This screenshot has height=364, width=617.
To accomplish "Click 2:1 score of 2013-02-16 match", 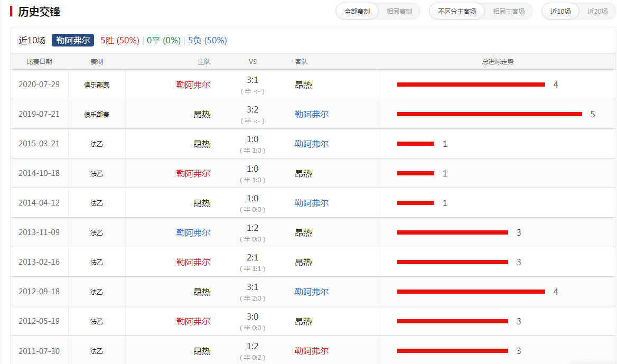I will click(253, 257).
